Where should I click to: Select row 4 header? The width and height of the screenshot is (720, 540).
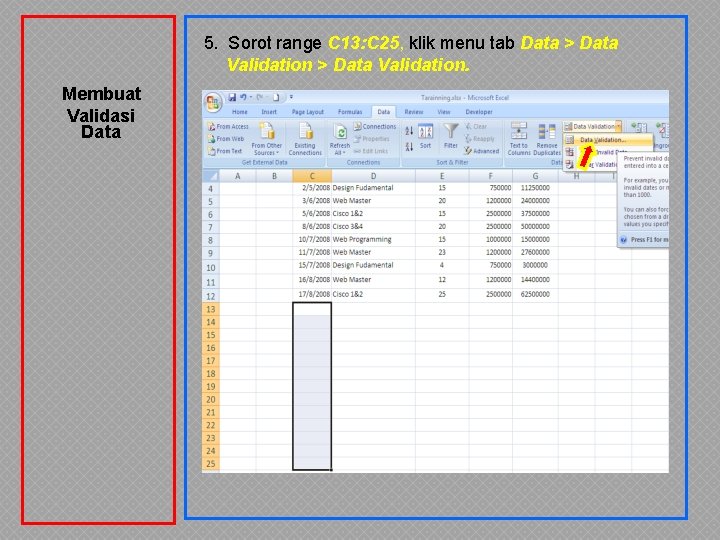click(210, 189)
